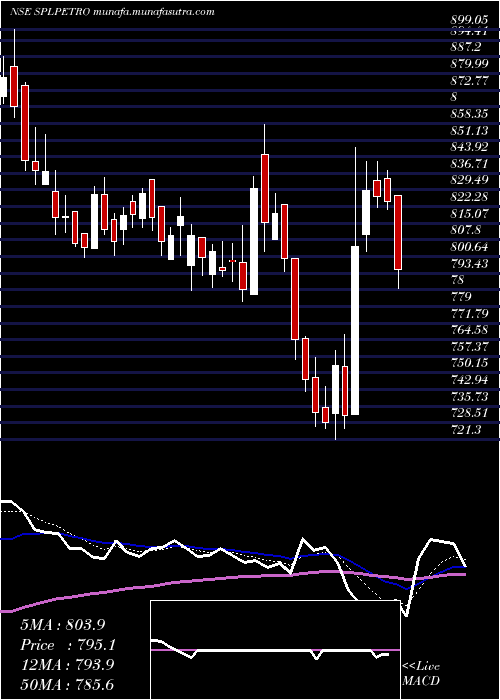The width and height of the screenshot is (500, 700).
Task: Click the 851.13 price axis value
Action: coord(470,130)
